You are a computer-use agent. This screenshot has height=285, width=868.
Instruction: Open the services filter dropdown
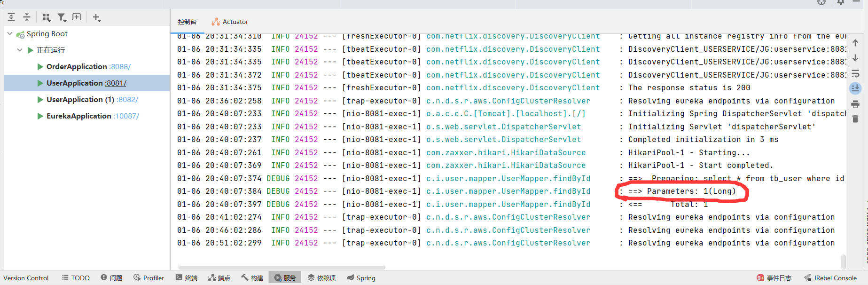62,17
